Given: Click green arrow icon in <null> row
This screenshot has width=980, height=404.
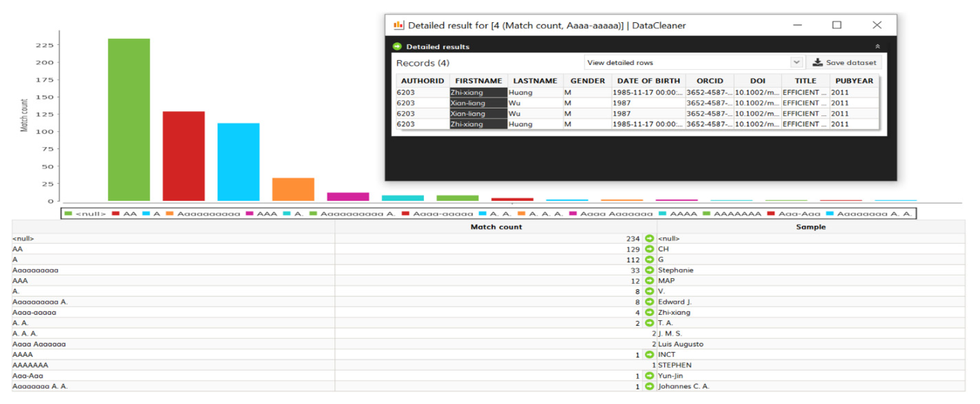Looking at the screenshot, I should tap(649, 238).
